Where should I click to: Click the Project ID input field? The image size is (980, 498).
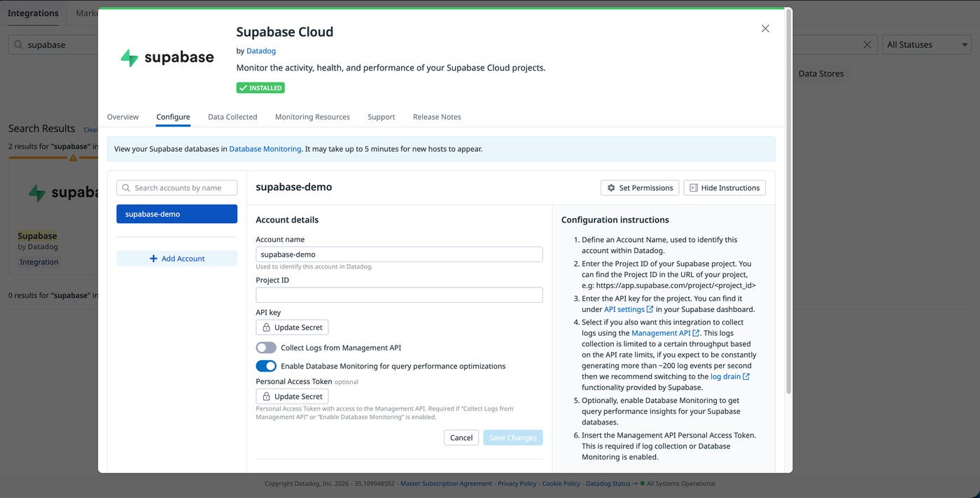point(399,295)
